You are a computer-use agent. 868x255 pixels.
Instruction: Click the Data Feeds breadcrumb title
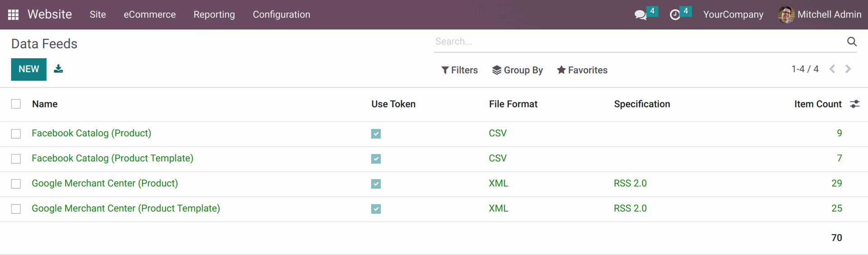[44, 44]
